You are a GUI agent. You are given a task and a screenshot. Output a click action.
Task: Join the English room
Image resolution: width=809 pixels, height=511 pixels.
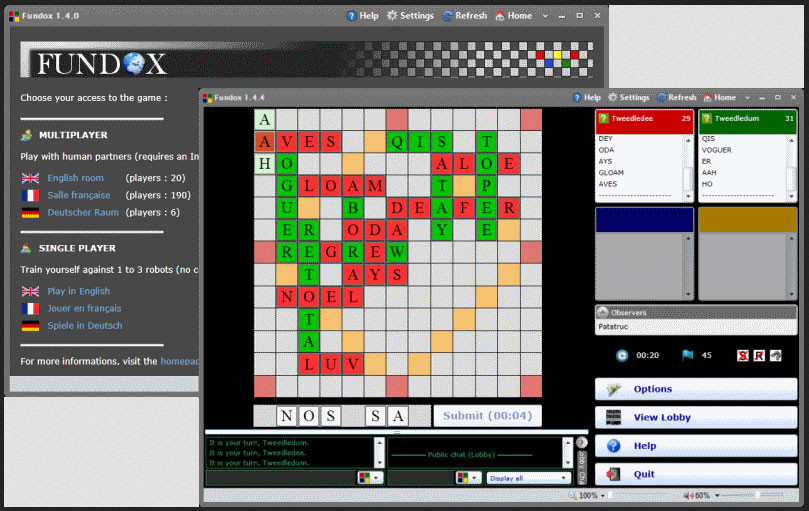tap(75, 178)
